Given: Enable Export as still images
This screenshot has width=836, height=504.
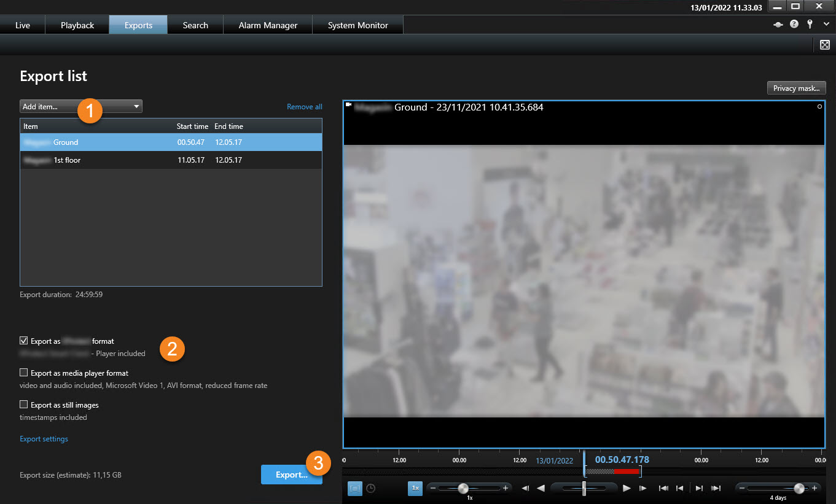Looking at the screenshot, I should click(24, 405).
